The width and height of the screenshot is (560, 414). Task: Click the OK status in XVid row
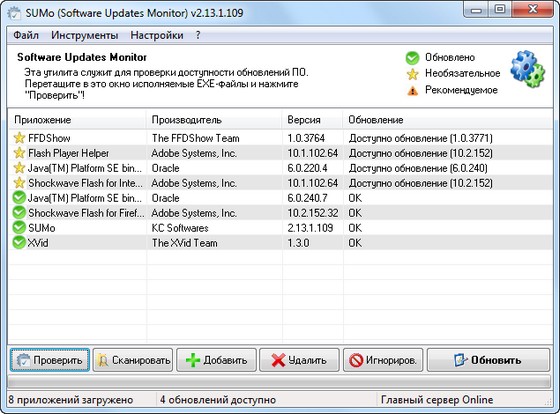[355, 243]
